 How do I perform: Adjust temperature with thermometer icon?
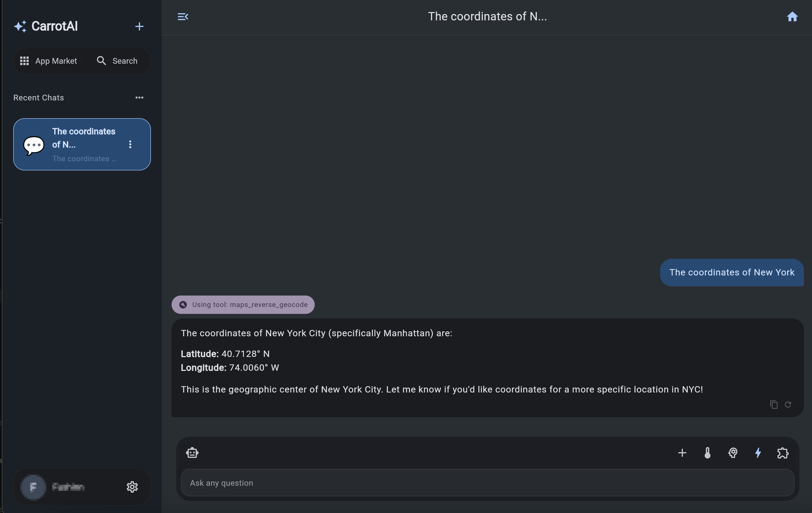tap(708, 453)
